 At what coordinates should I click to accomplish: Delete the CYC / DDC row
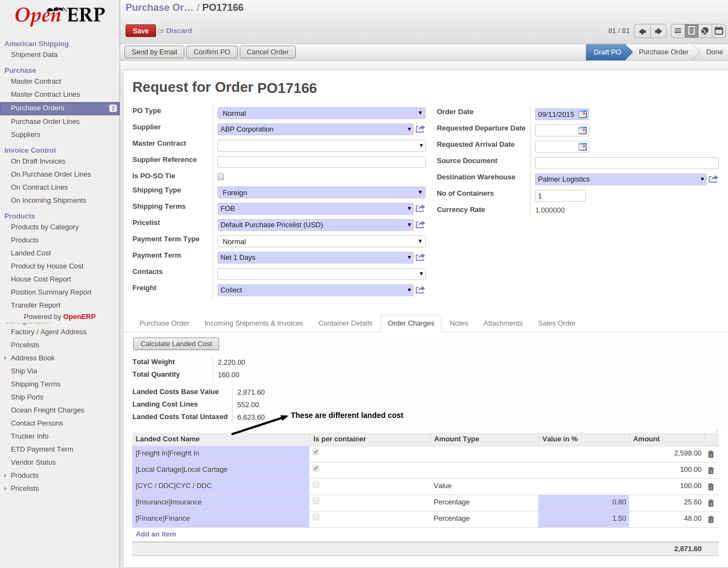[711, 486]
